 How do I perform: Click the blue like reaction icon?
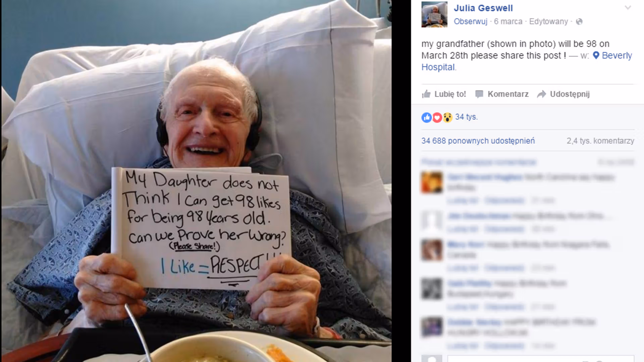[427, 117]
